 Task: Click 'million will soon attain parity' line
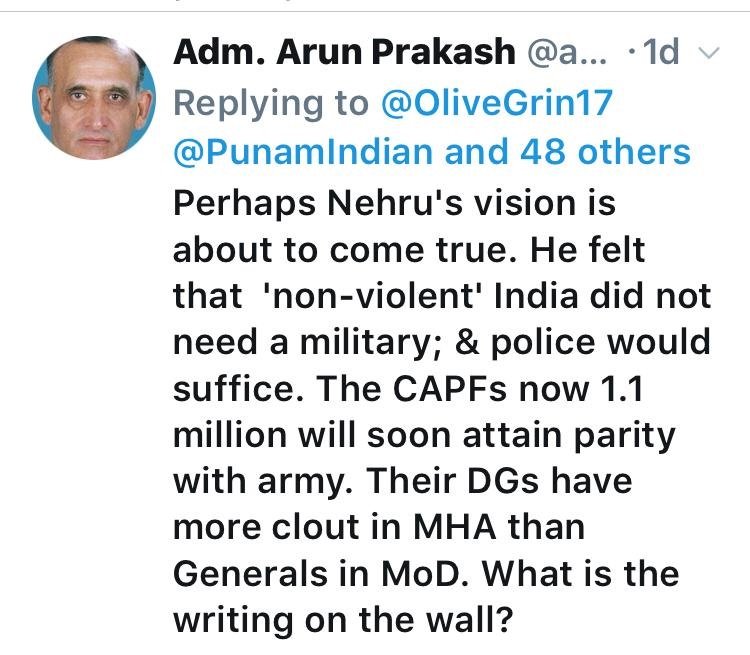click(x=424, y=436)
